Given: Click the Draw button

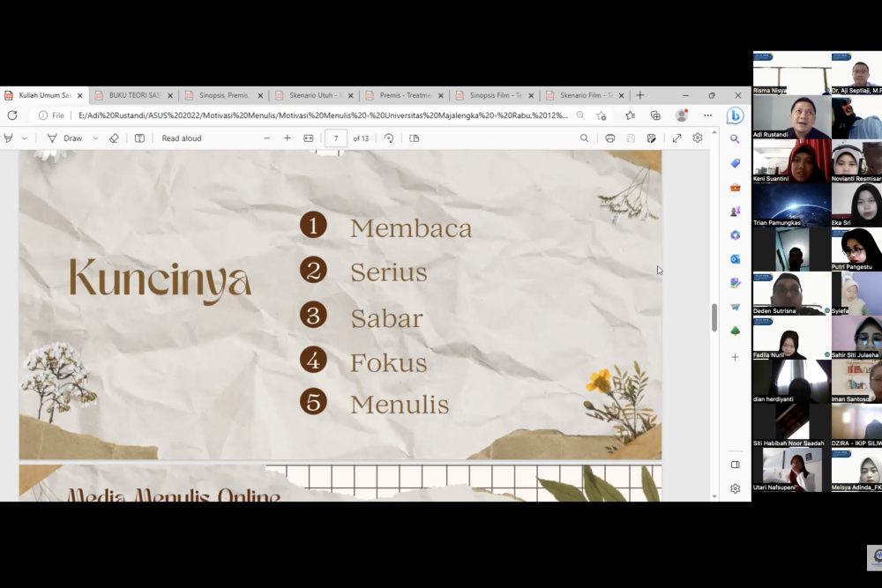Looking at the screenshot, I should [x=65, y=138].
